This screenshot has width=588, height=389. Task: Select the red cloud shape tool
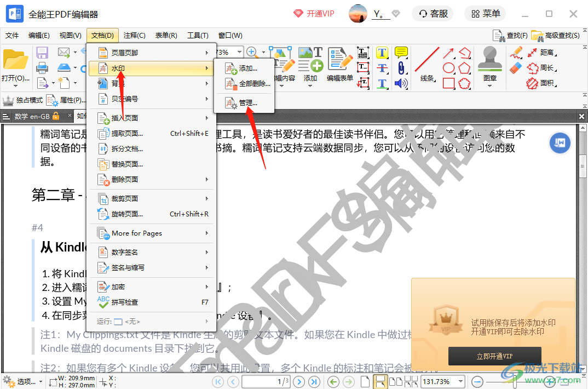tap(464, 83)
